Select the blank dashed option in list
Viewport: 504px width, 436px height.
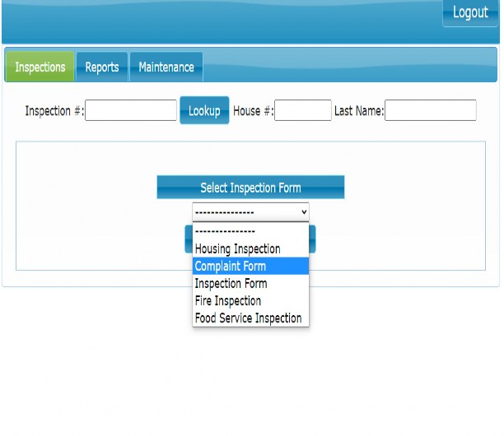(250, 231)
